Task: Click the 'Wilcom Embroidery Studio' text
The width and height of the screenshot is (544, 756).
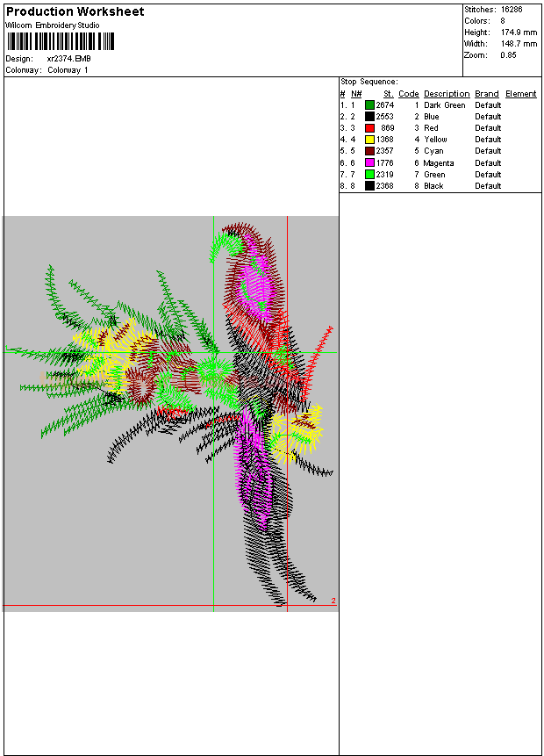Action: coord(53,25)
